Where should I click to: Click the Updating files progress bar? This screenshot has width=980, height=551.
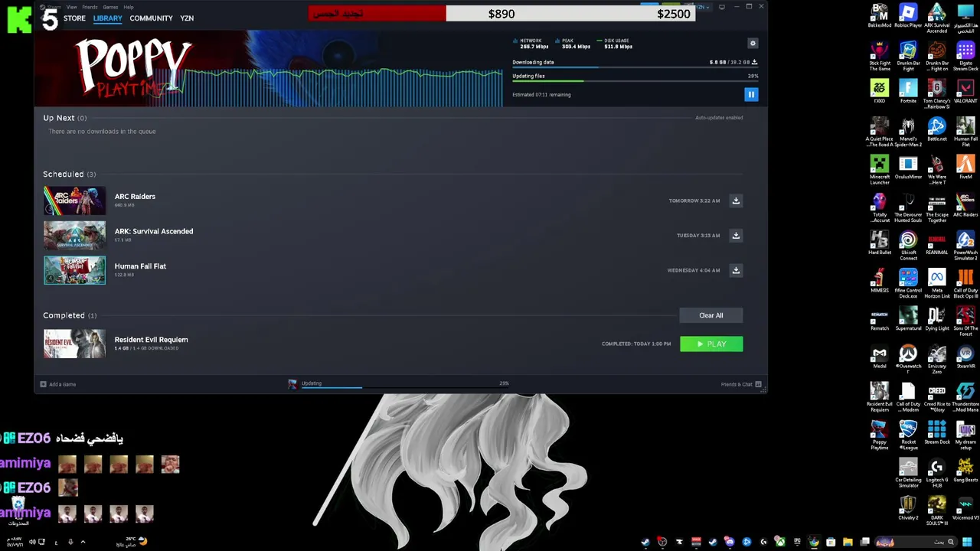[x=635, y=81]
